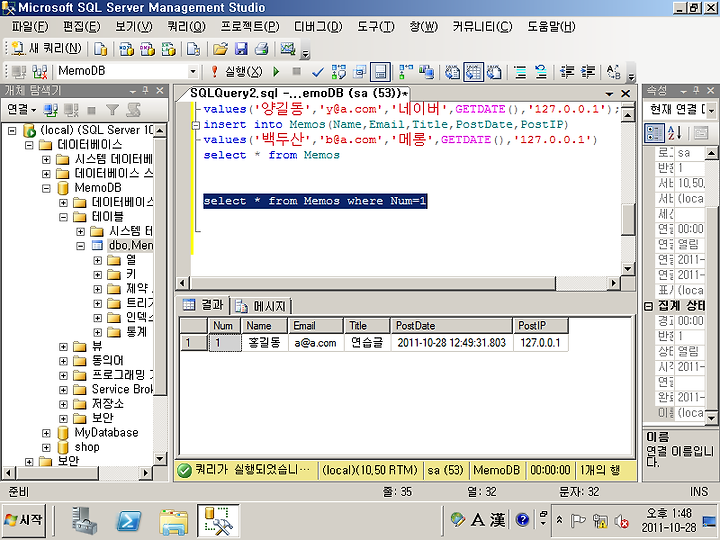Open PowerShell from the taskbar

click(x=129, y=521)
